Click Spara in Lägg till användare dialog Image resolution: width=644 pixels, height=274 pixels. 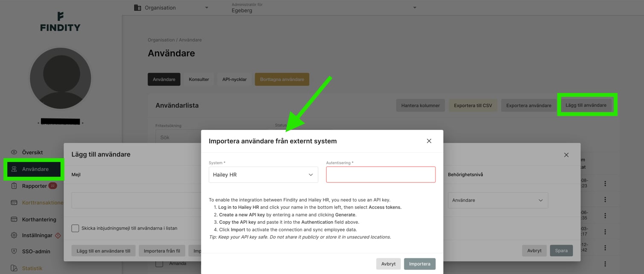(561, 251)
